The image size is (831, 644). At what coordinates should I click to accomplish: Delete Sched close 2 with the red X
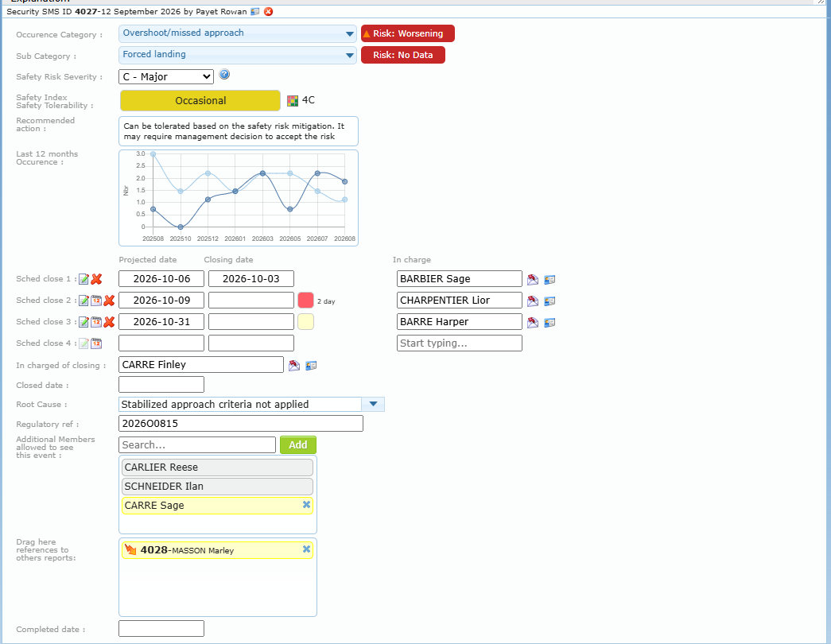tap(109, 301)
